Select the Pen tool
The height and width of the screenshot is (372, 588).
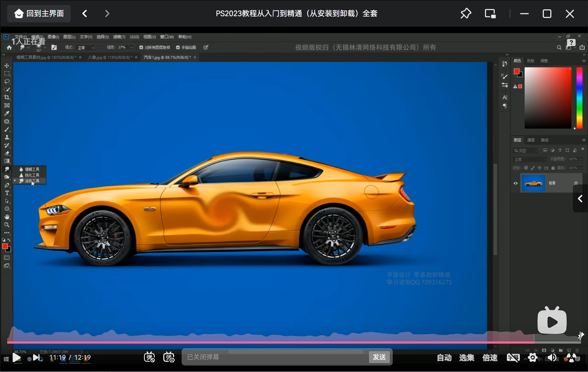(x=7, y=185)
